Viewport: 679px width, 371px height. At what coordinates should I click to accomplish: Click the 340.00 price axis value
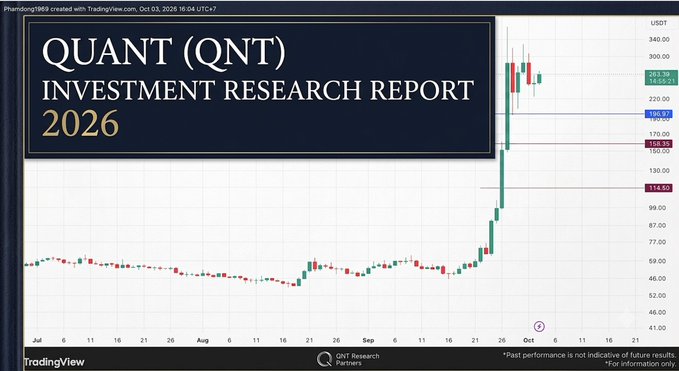point(659,40)
